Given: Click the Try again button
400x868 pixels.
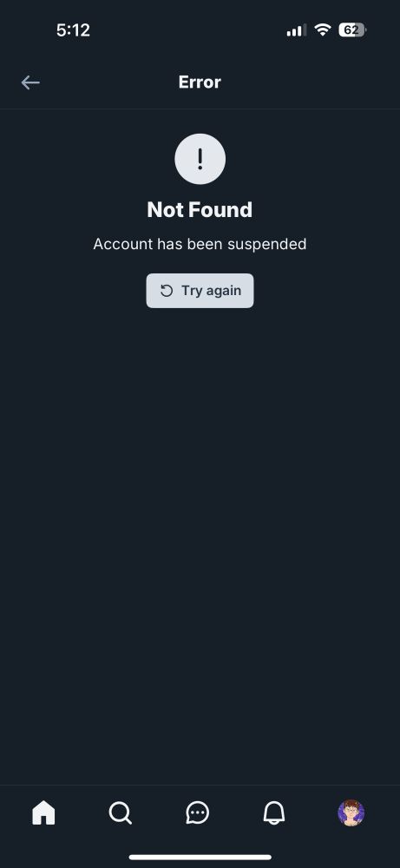Looking at the screenshot, I should click(200, 291).
